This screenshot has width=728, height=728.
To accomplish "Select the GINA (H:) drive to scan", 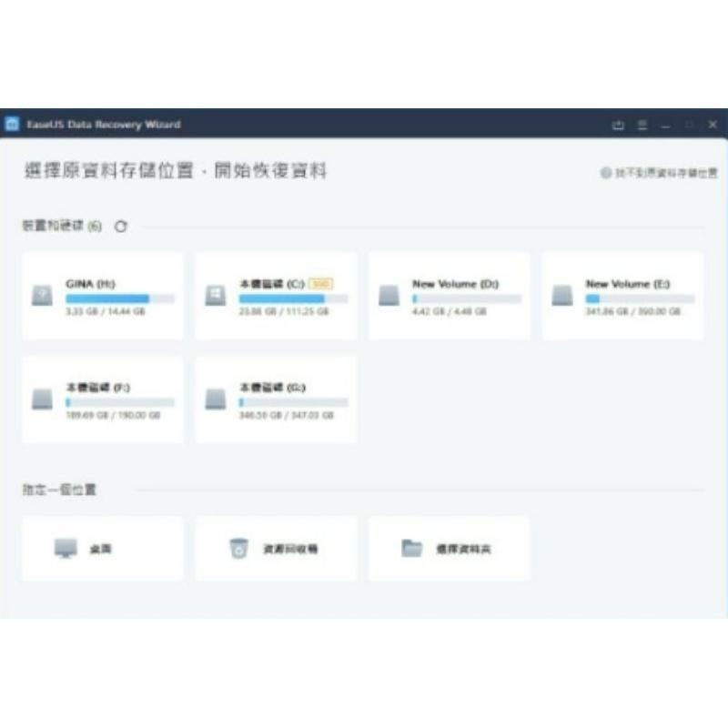I will (103, 294).
